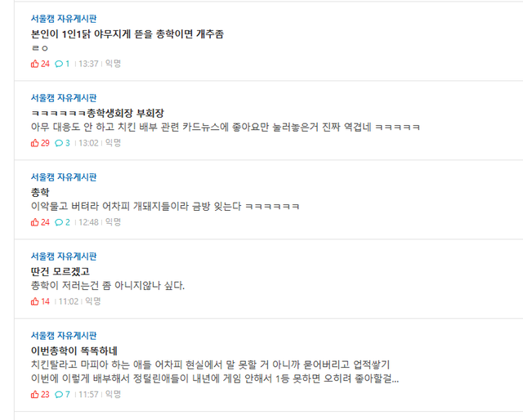Open the post titled '총학'
The height and width of the screenshot is (420, 523).
point(40,193)
